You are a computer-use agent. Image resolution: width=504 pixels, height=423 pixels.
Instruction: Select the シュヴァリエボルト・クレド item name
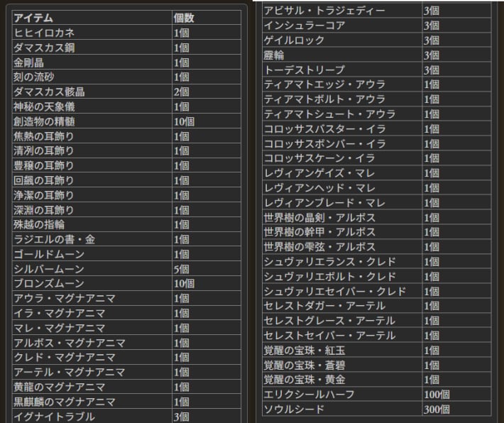[330, 276]
